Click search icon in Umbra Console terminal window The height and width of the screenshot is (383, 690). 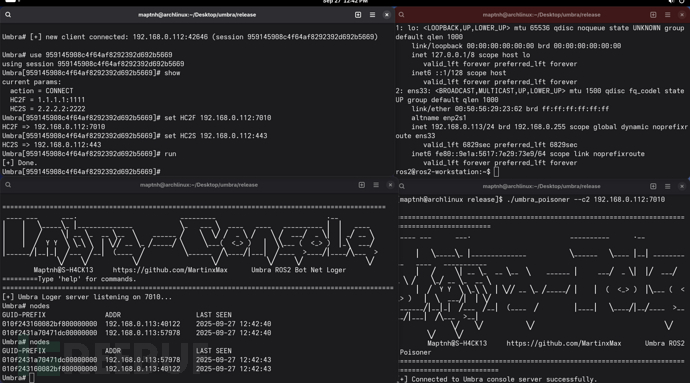click(x=8, y=185)
